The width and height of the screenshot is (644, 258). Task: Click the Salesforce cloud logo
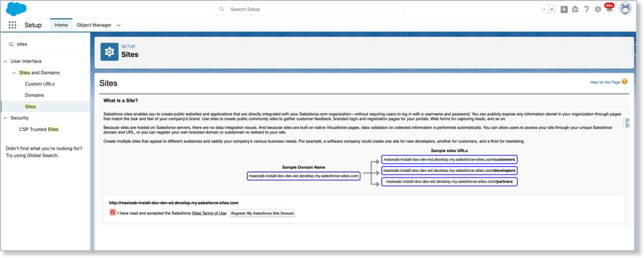pyautogui.click(x=16, y=9)
